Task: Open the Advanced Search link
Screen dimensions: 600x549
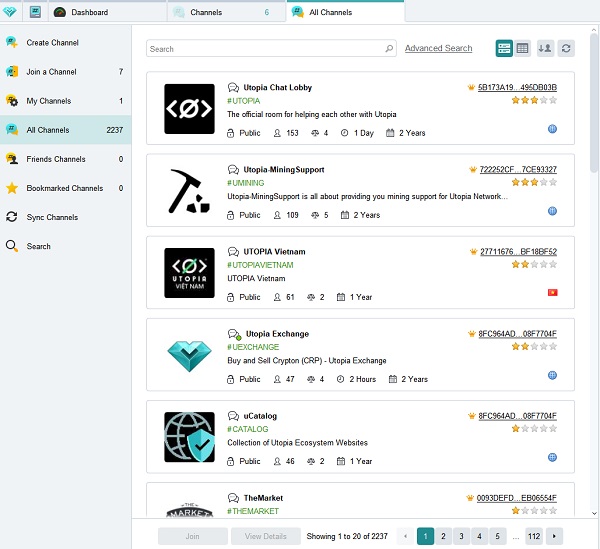Action: [439, 48]
